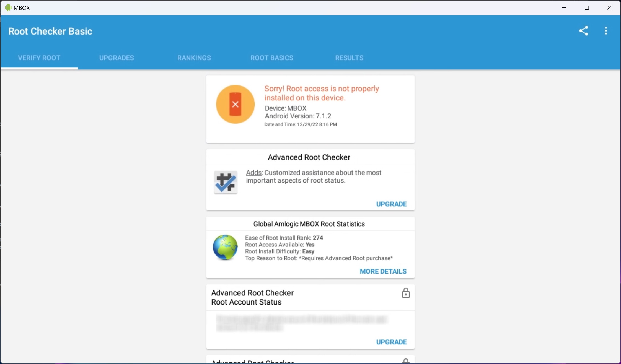
Task: Click Upgrade in Root Account Status card
Action: click(x=391, y=342)
